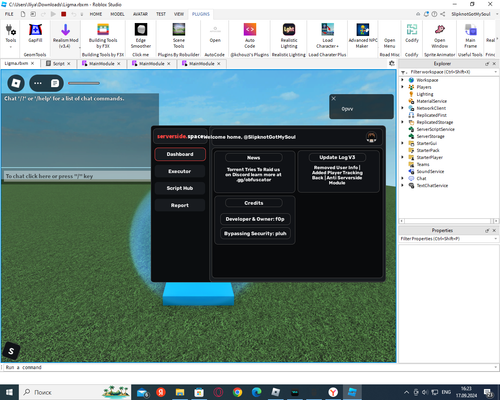The width and height of the screenshot is (500, 400).
Task: Select Lighting in Explorer
Action: pyautogui.click(x=425, y=94)
